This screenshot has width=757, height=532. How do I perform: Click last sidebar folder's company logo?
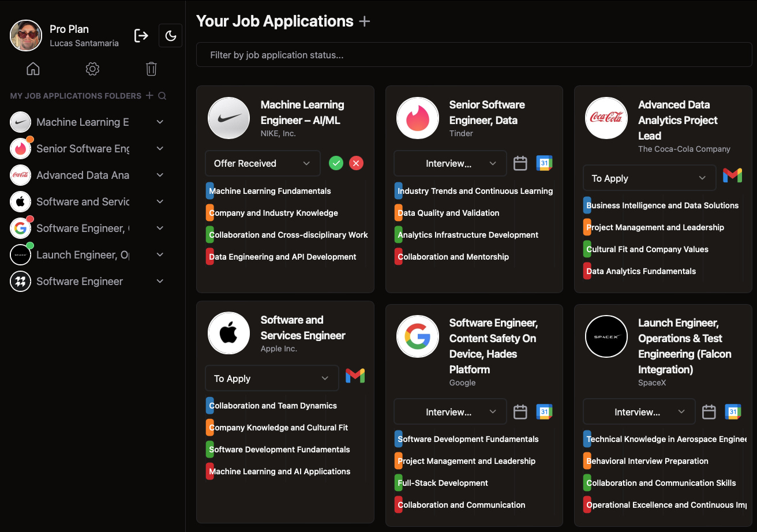click(21, 281)
